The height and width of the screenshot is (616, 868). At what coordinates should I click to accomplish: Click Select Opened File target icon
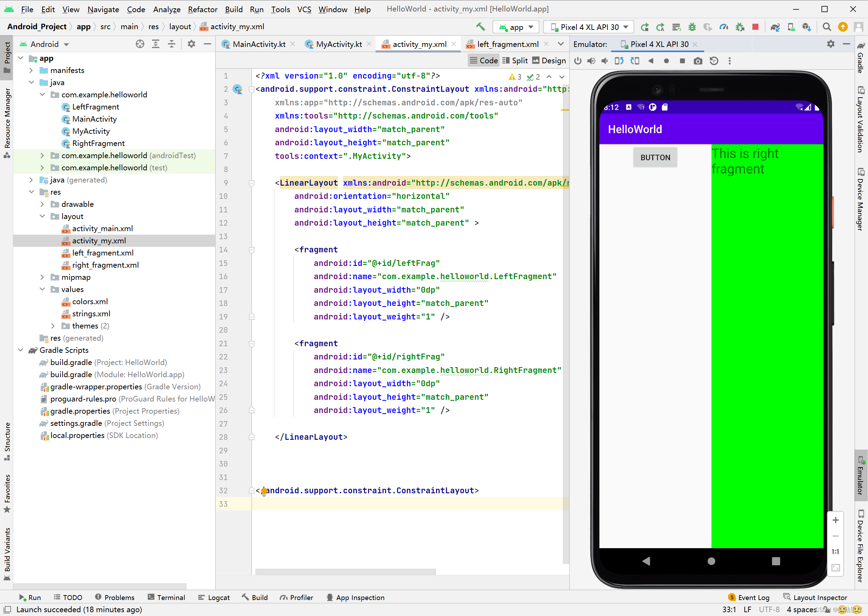tap(140, 44)
